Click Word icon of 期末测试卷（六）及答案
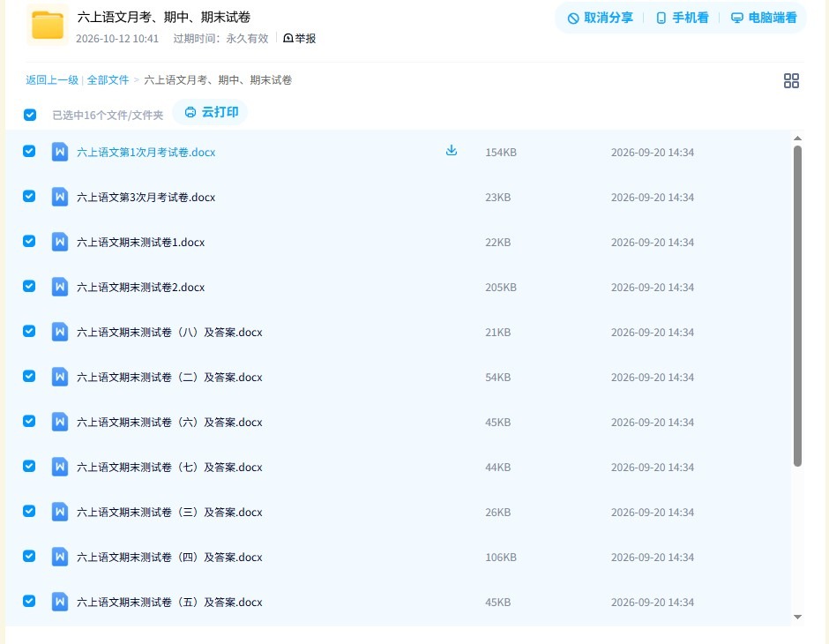Image resolution: width=829 pixels, height=644 pixels. pyautogui.click(x=60, y=422)
